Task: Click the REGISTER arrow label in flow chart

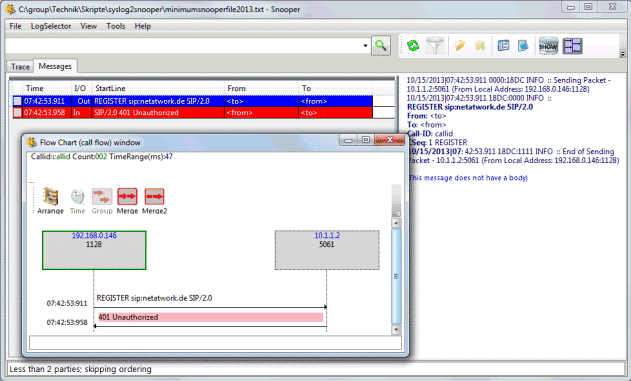Action: click(155, 298)
